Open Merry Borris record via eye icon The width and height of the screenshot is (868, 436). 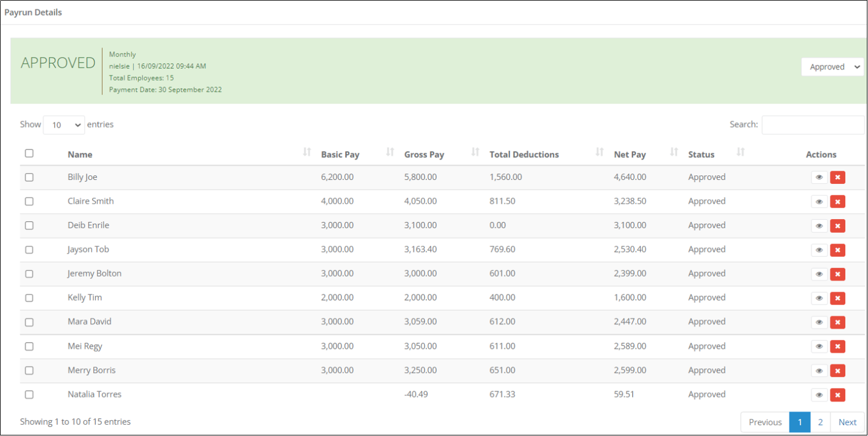(819, 371)
